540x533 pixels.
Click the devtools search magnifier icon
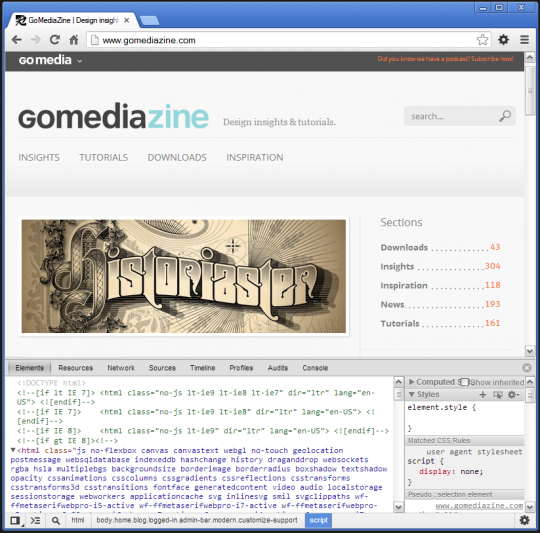tap(55, 520)
